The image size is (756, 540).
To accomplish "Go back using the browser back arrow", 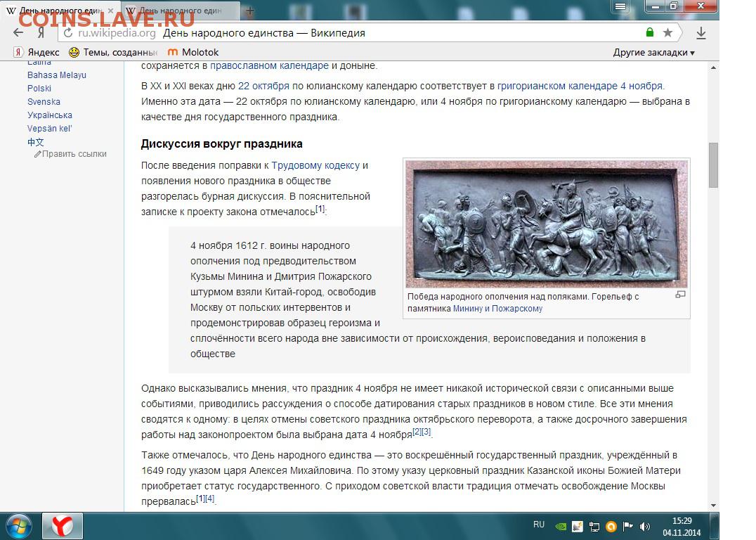I will pyautogui.click(x=18, y=33).
